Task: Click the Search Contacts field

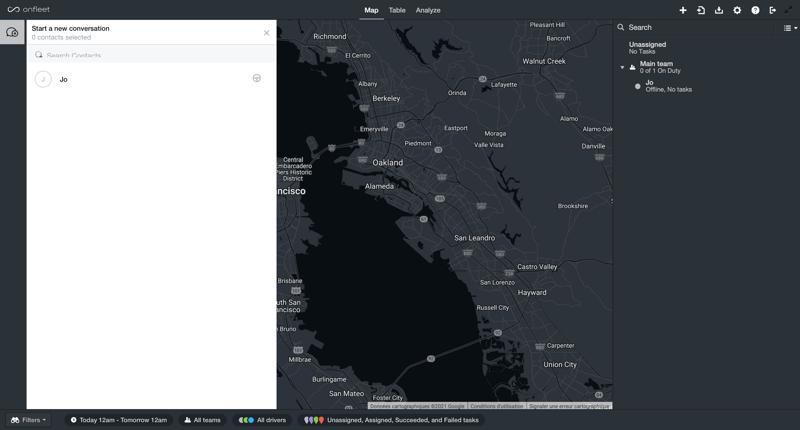Action: pyautogui.click(x=150, y=55)
